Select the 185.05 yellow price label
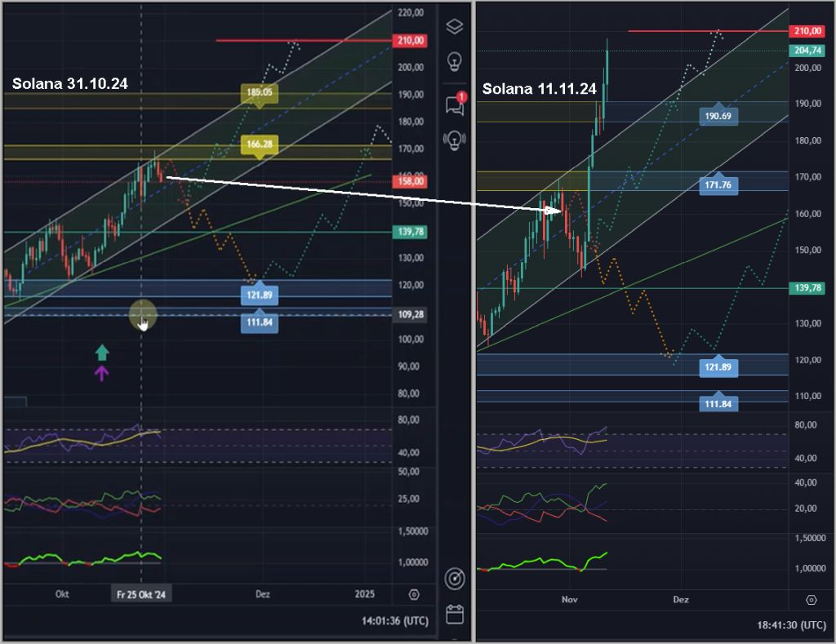Image resolution: width=836 pixels, height=644 pixels. coord(260,93)
